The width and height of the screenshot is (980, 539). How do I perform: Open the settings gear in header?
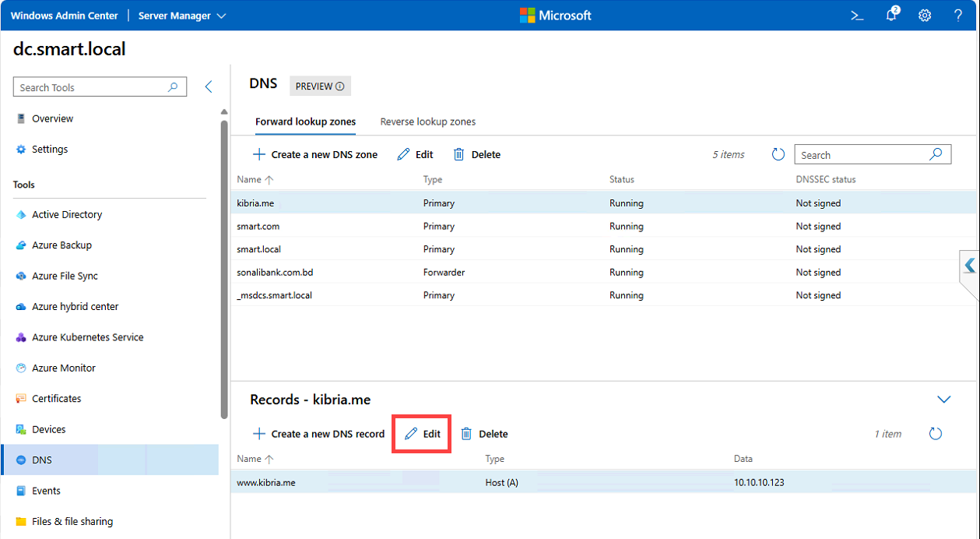click(x=925, y=16)
